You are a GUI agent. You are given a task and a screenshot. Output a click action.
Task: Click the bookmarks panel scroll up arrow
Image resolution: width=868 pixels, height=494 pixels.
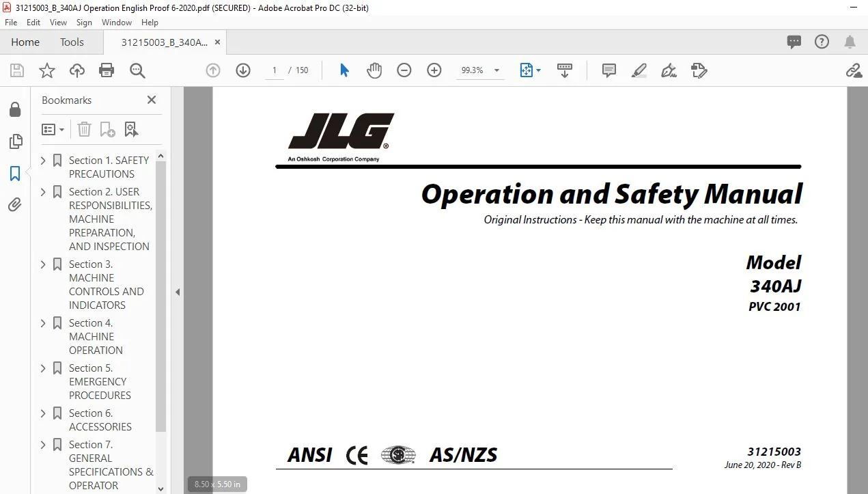161,156
